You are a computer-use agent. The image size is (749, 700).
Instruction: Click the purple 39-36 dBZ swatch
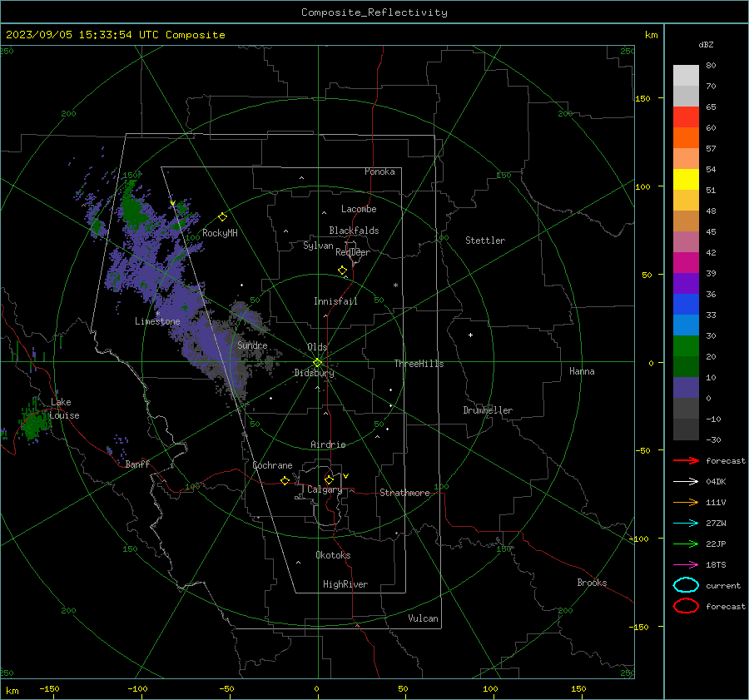point(686,283)
